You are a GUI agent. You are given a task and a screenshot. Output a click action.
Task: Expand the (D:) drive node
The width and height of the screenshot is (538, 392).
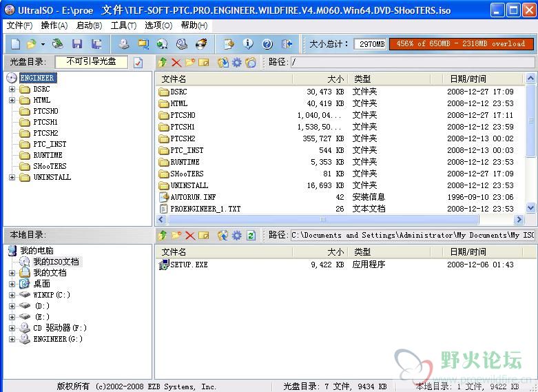point(12,306)
